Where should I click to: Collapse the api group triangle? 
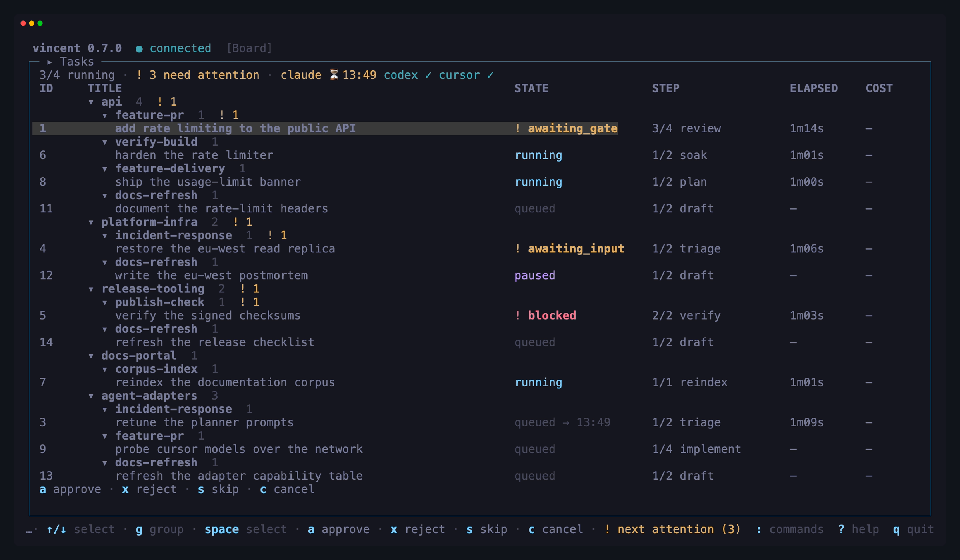click(91, 102)
